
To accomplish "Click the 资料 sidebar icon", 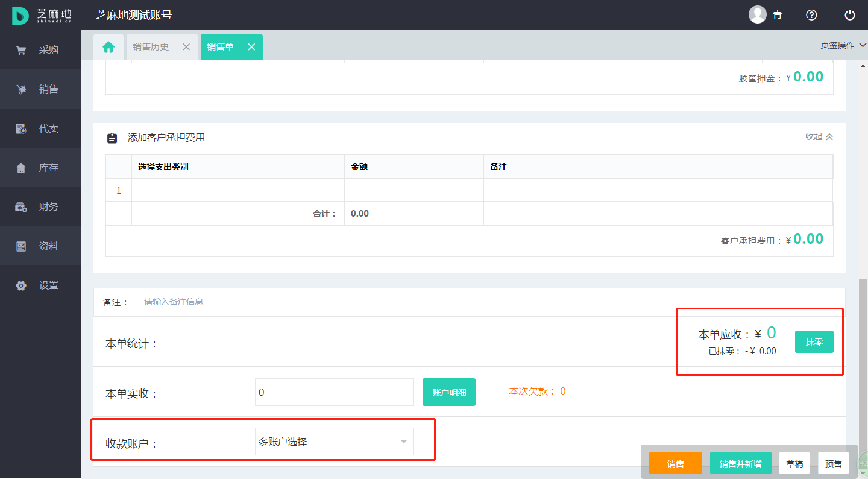I will (x=21, y=246).
